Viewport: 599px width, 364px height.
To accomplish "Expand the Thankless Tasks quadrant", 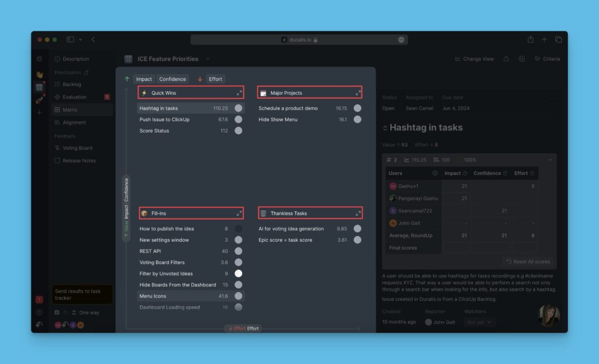I will pos(358,213).
